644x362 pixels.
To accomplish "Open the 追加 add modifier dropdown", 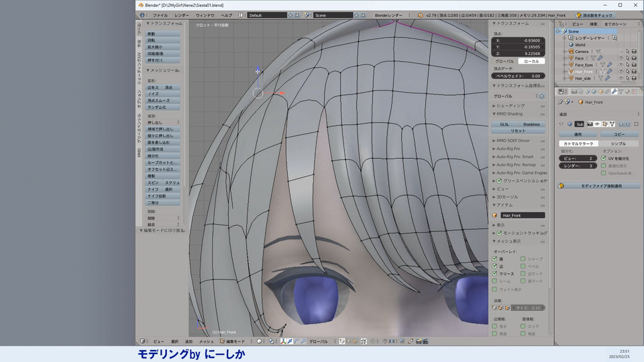I will [x=599, y=114].
